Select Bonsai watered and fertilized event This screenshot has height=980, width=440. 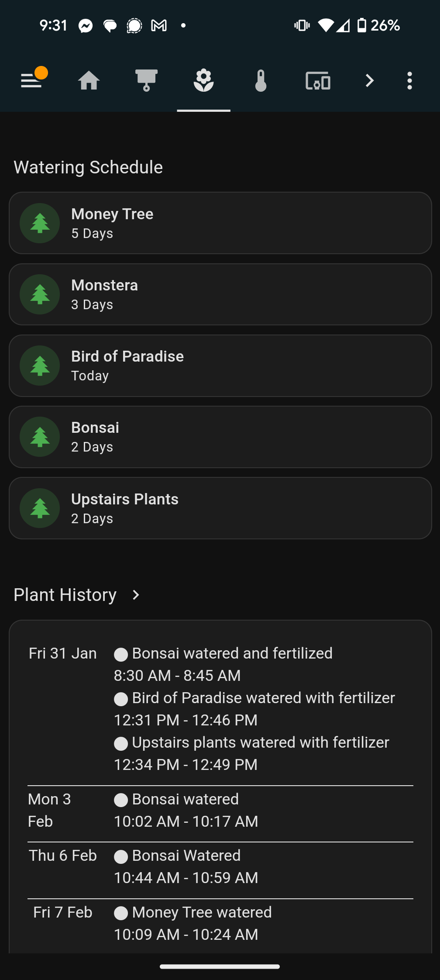coord(232,653)
